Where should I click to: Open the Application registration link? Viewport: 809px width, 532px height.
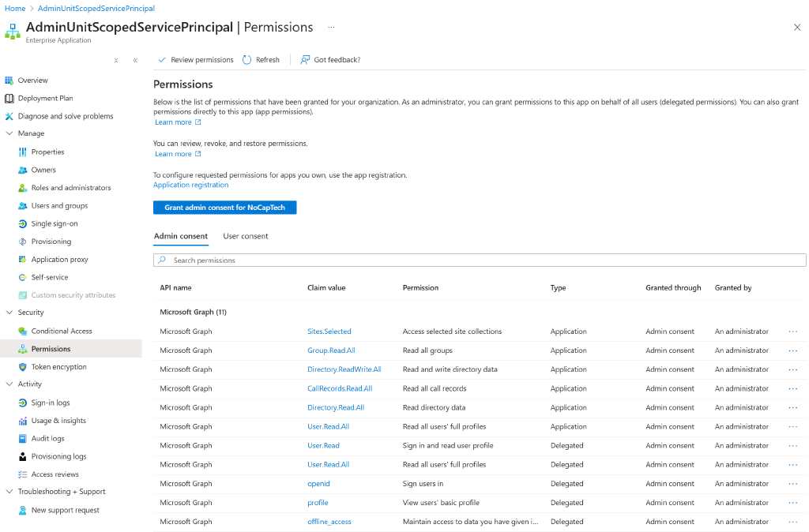tap(190, 184)
